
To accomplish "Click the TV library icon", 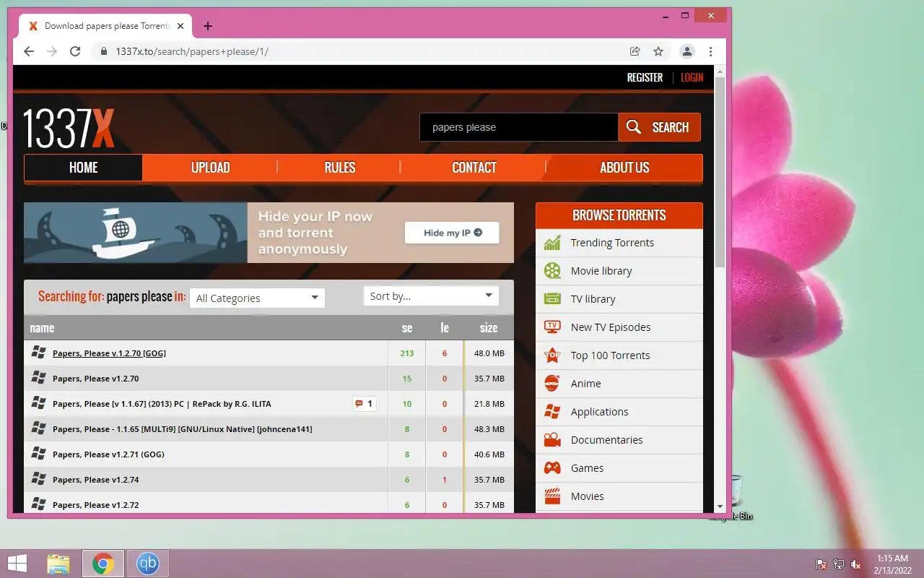I will 552,299.
